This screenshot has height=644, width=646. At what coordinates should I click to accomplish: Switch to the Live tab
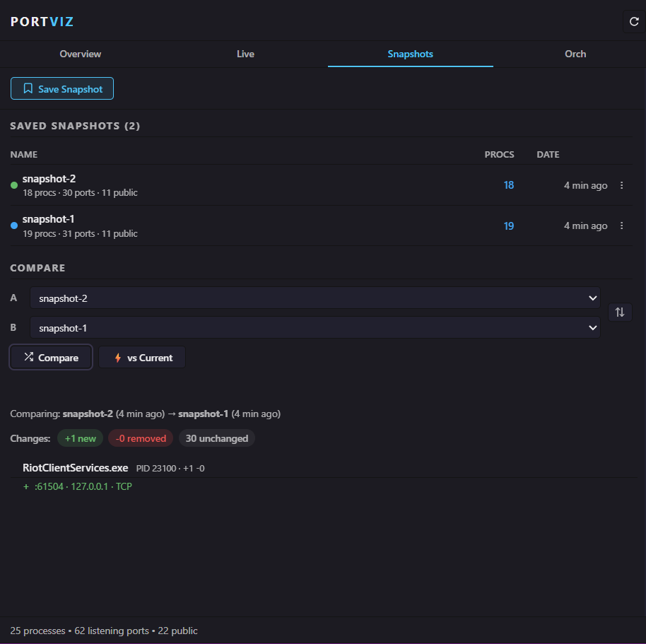coord(245,54)
